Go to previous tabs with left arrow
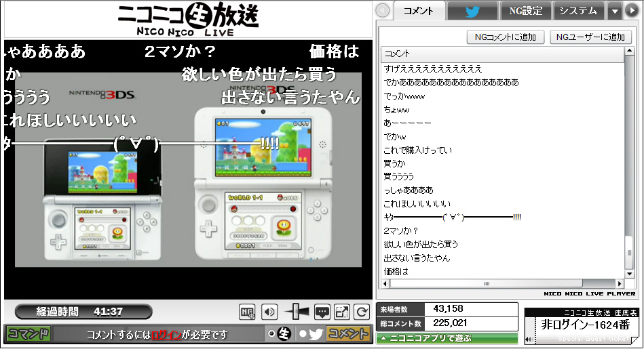The image size is (644, 349). [382, 11]
